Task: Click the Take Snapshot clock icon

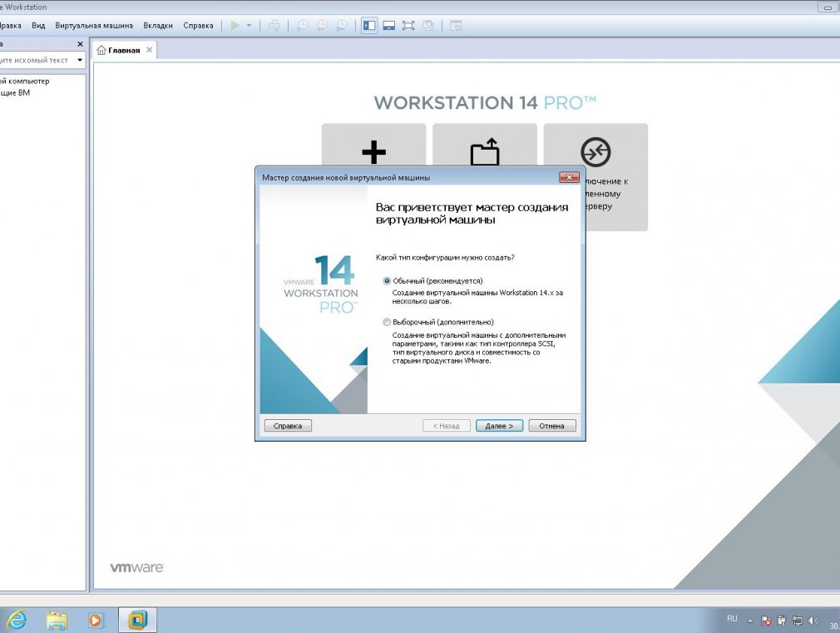Action: (x=302, y=25)
